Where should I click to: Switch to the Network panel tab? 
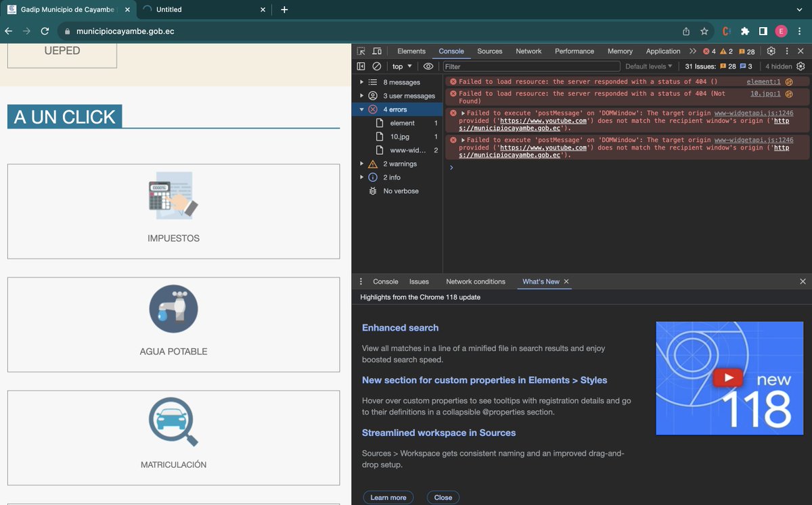point(528,51)
